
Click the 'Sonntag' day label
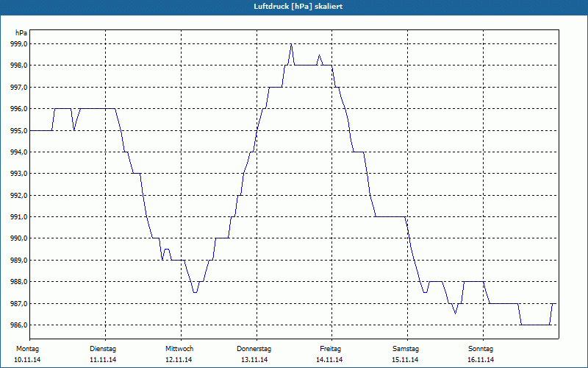(481, 349)
